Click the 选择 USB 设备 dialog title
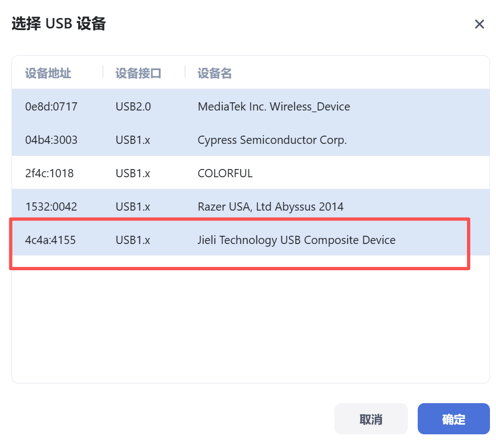Viewport: 496px width, 448px height. click(59, 24)
